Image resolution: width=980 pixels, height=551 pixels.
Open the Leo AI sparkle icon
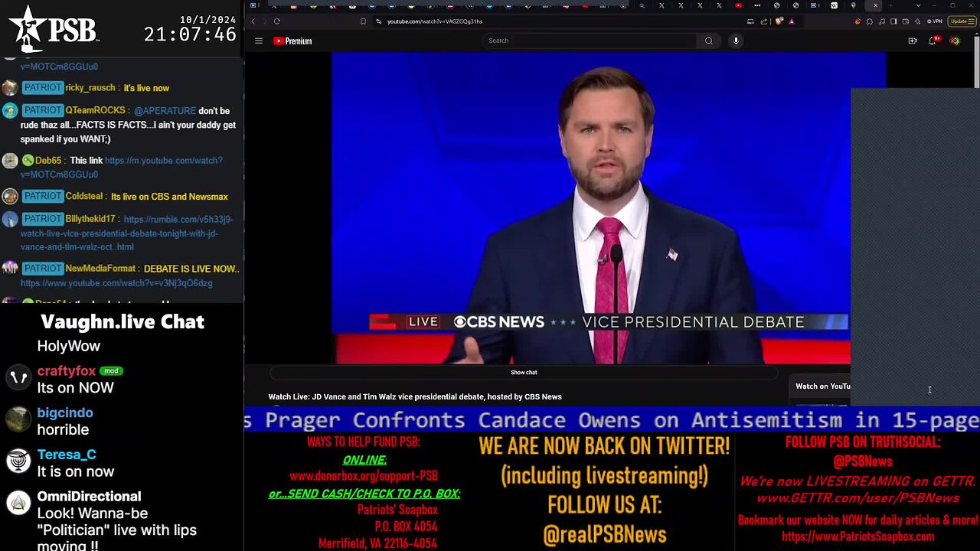(918, 21)
